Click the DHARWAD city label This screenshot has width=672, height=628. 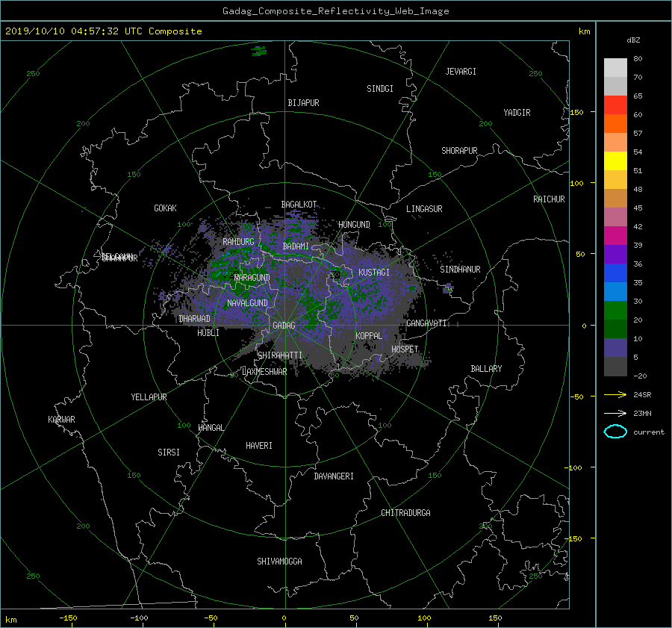pyautogui.click(x=194, y=319)
